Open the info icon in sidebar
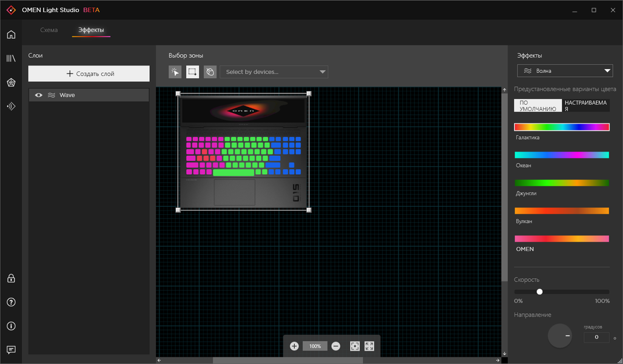Image resolution: width=623 pixels, height=364 pixels. 11,326
